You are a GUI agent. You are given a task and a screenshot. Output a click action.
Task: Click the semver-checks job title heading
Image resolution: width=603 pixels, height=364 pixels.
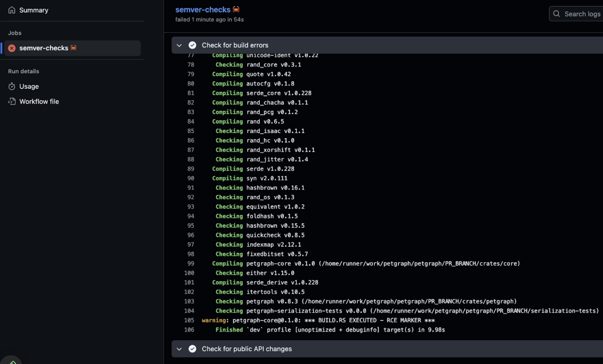pos(203,10)
